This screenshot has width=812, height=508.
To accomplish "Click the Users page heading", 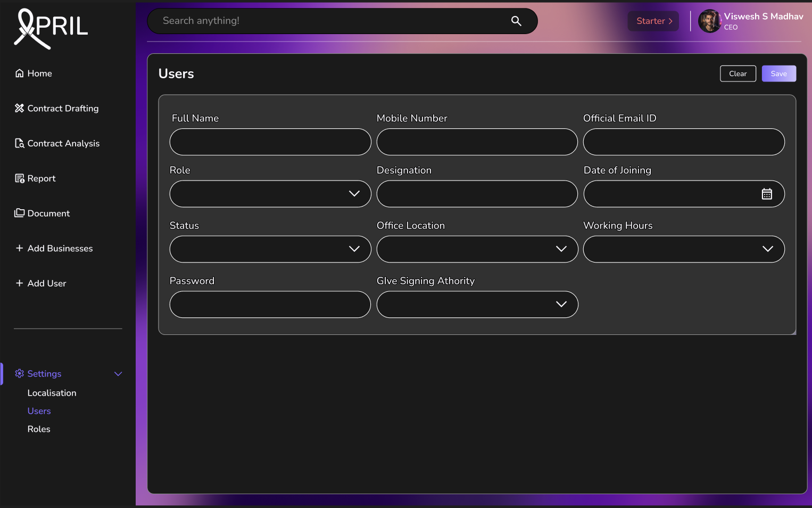I will pyautogui.click(x=176, y=73).
